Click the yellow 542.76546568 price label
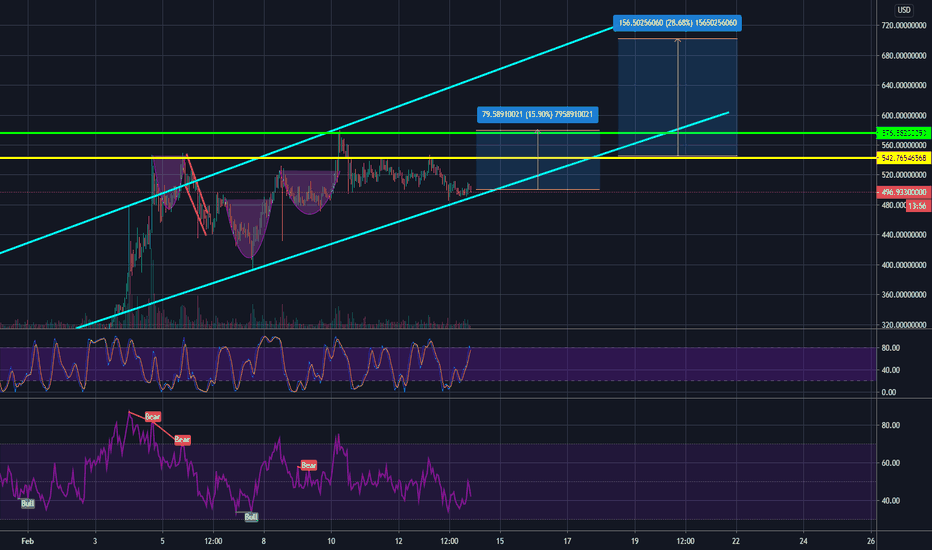 point(903,158)
